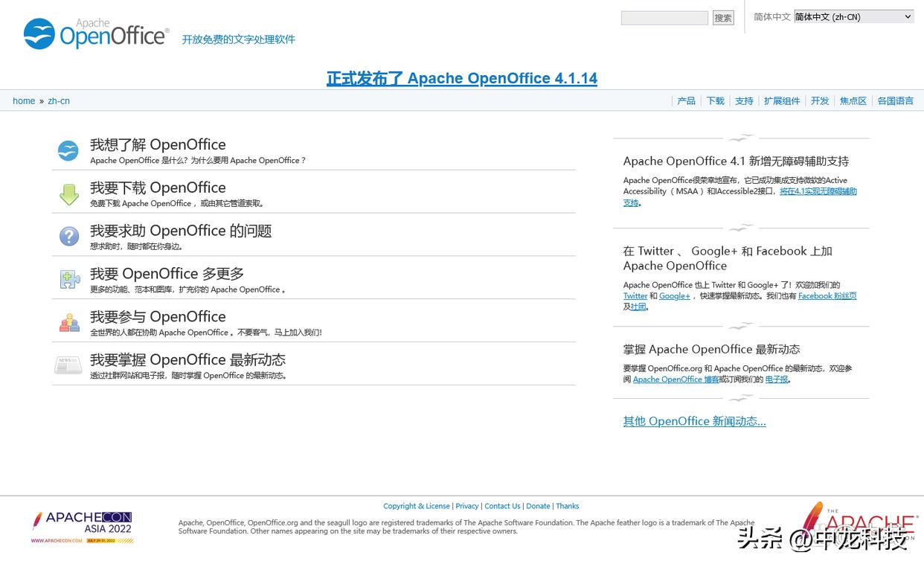Switch to the 开发 section
Image resolution: width=924 pixels, height=567 pixels.
point(820,100)
